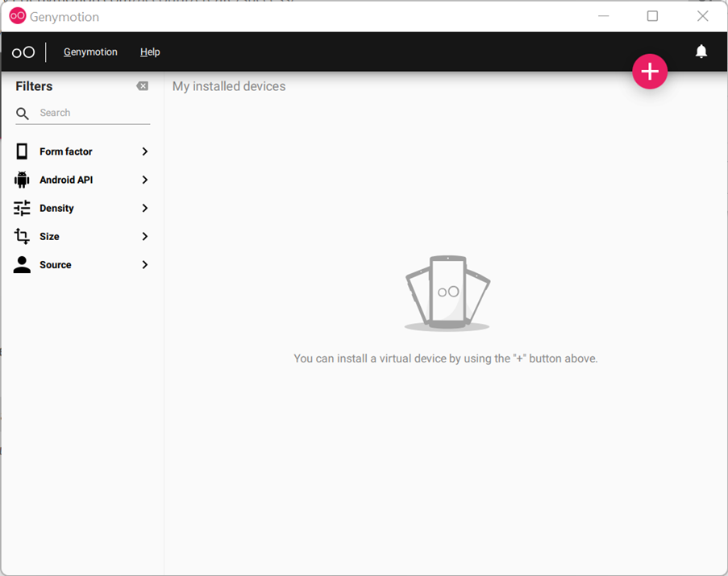Click the Source person icon
This screenshot has width=728, height=576.
pos(22,264)
